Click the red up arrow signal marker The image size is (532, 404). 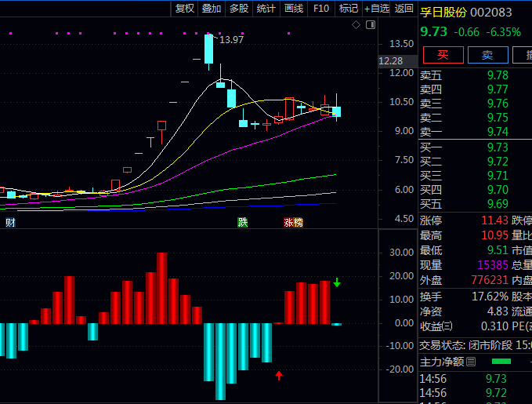(x=279, y=376)
